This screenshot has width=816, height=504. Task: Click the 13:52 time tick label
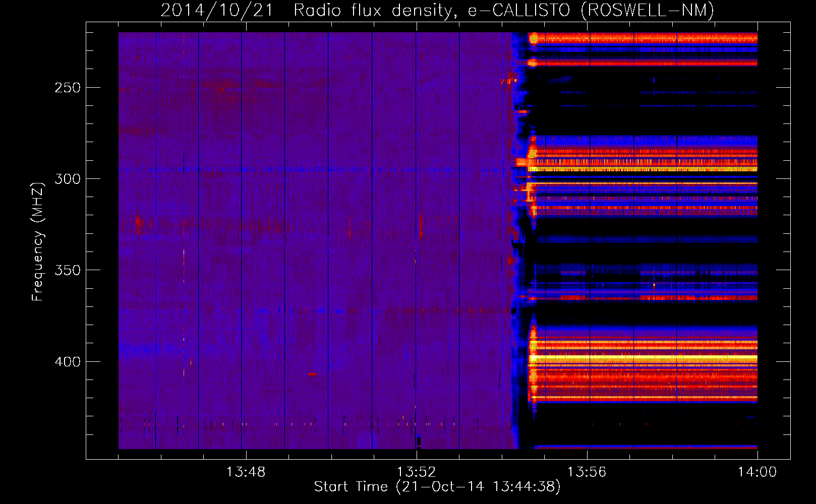click(416, 472)
